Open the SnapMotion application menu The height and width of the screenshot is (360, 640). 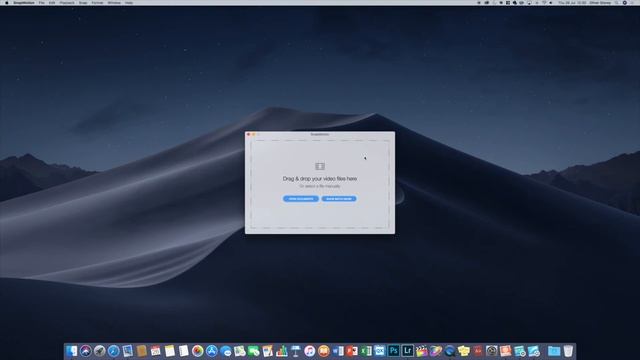24,3
